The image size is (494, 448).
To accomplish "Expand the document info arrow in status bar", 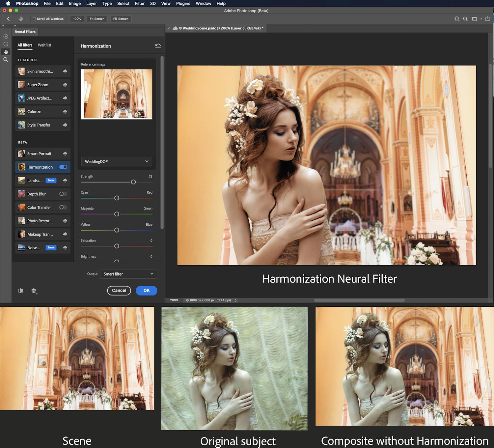I will (x=236, y=300).
